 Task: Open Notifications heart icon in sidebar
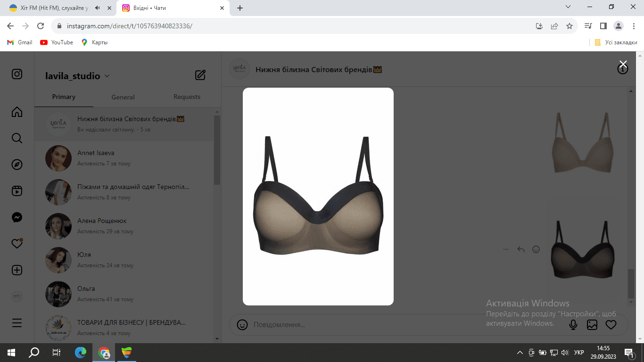(17, 244)
